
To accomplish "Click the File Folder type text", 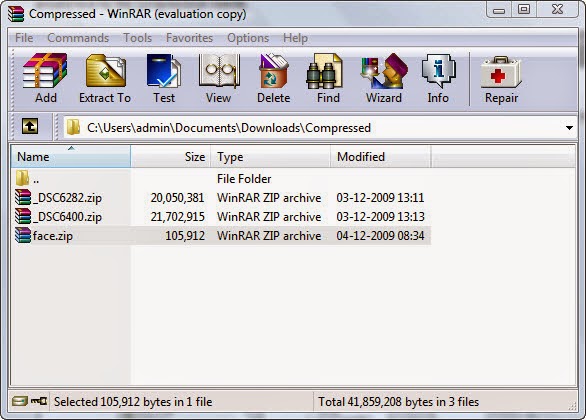I will tap(244, 179).
